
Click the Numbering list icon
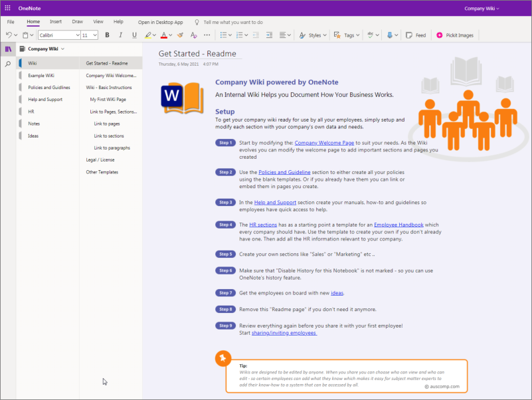[240, 35]
